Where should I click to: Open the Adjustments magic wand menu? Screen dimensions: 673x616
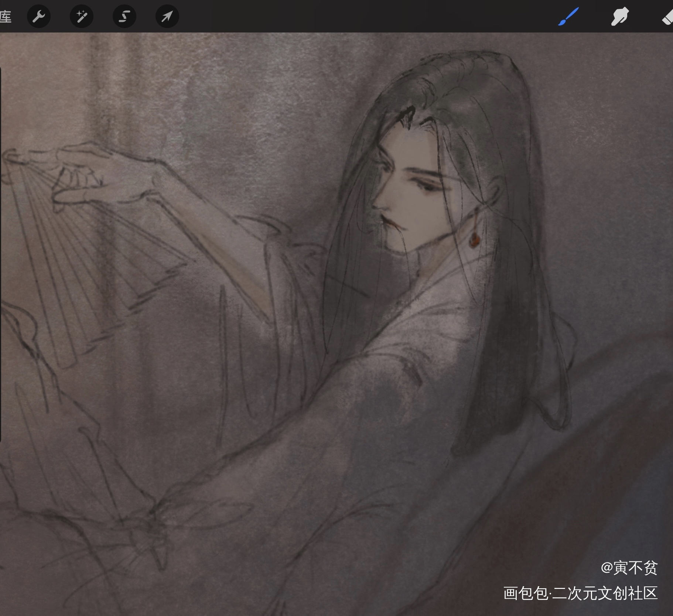click(x=82, y=17)
